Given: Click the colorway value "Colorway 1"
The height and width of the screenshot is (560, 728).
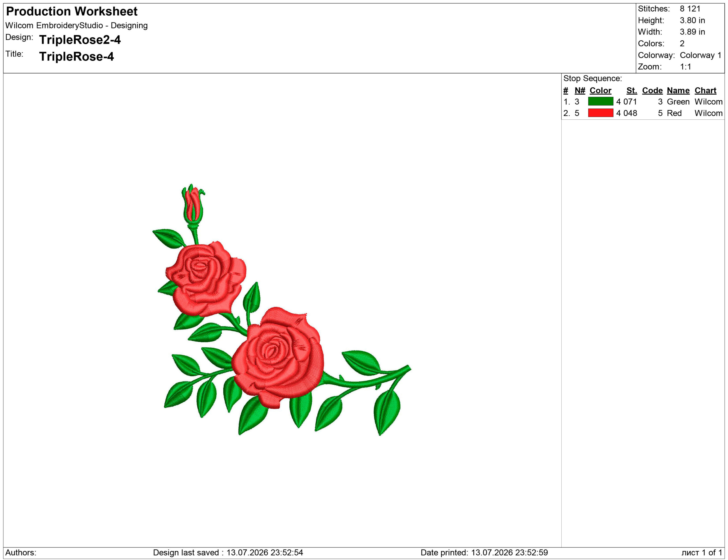Looking at the screenshot, I should (701, 55).
